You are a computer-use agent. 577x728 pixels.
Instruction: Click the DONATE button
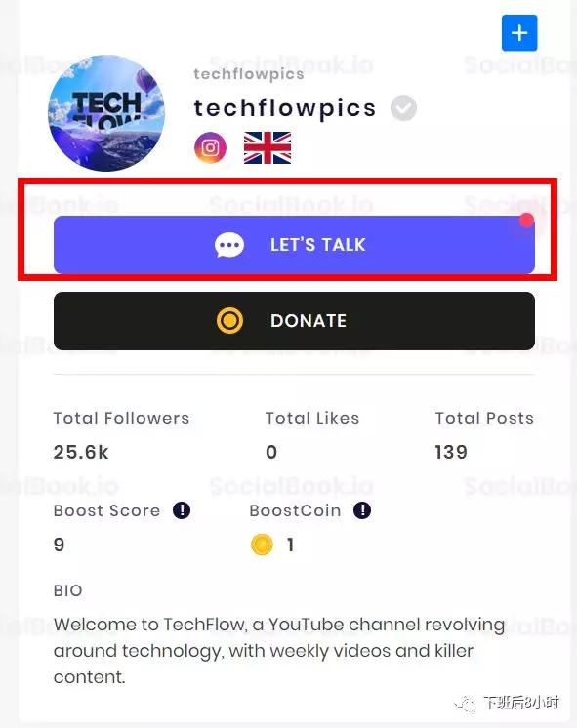pos(294,321)
